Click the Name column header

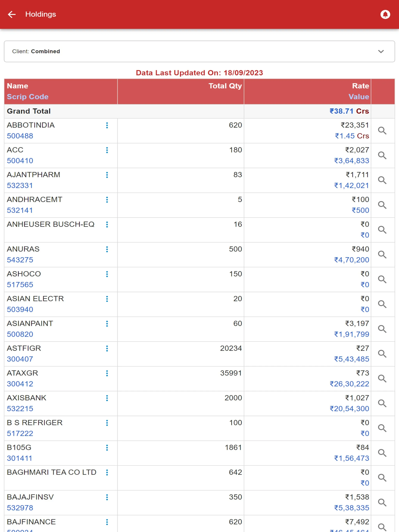(18, 86)
